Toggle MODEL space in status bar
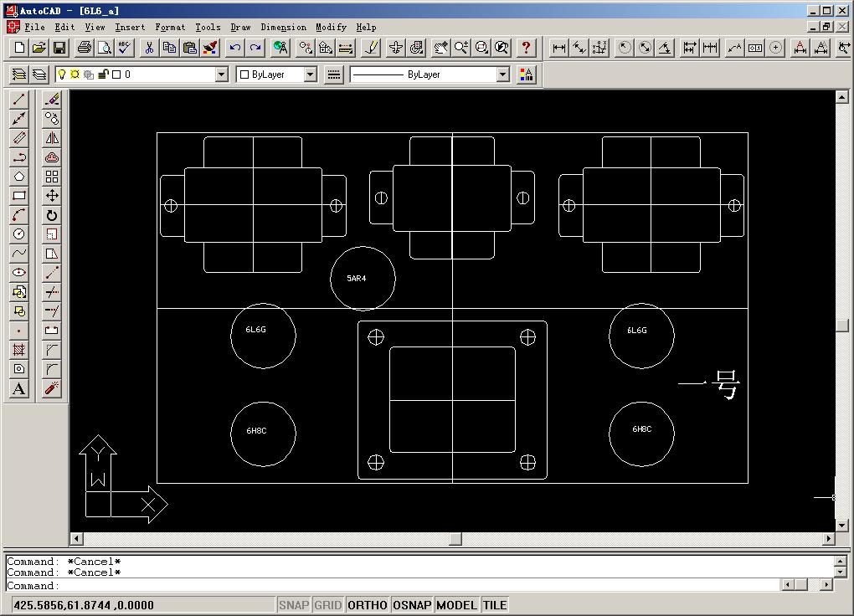Screen dimensions: 854x616 pyautogui.click(x=456, y=605)
